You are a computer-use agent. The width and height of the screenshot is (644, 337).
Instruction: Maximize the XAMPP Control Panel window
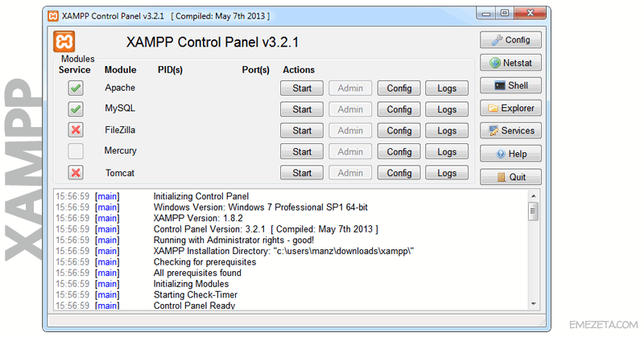[505, 13]
